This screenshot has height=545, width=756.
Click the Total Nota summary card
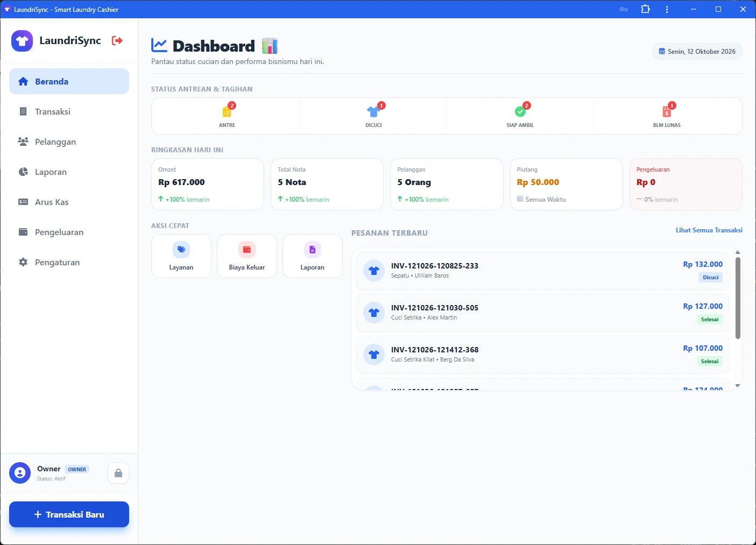pyautogui.click(x=327, y=184)
